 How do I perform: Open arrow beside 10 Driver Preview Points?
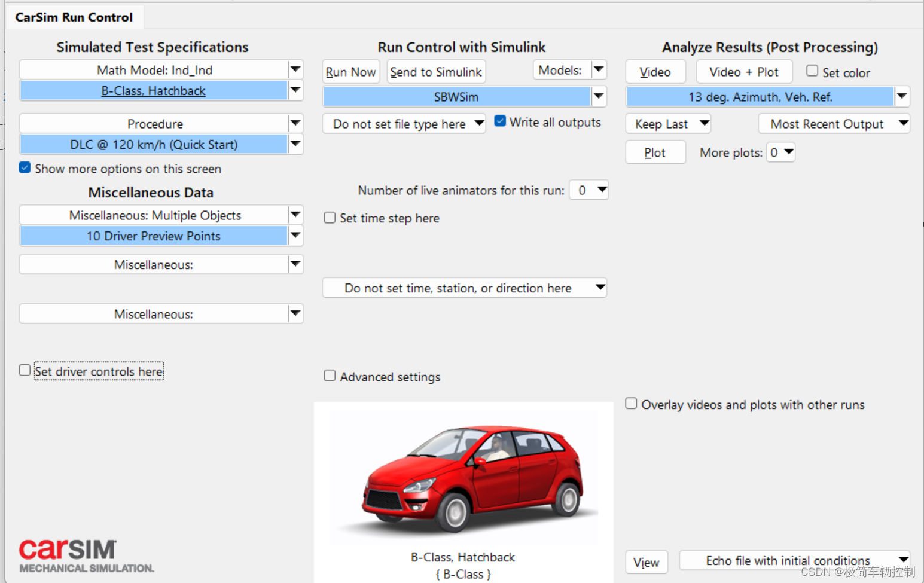tap(295, 236)
